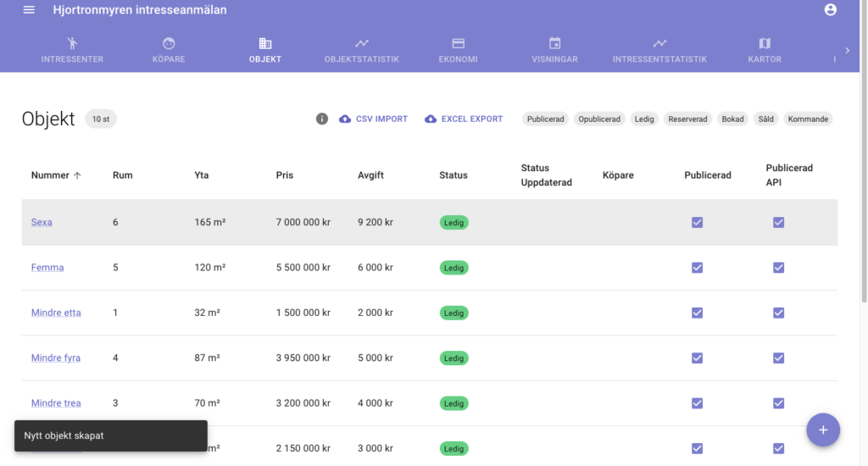Select the Reserverad filter chip

click(x=687, y=119)
